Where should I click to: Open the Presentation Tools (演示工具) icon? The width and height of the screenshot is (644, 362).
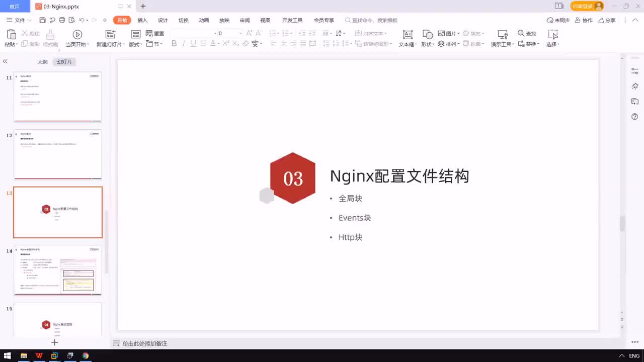pos(502,34)
